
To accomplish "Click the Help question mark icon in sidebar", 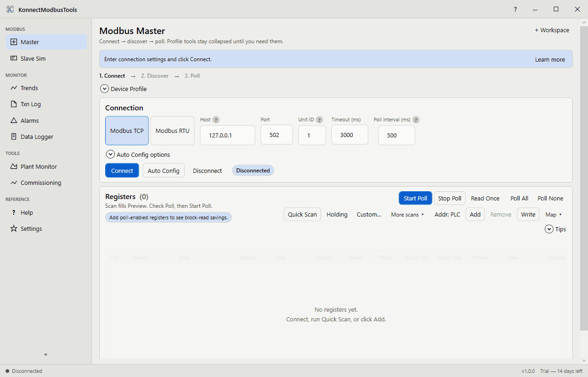I will (x=14, y=212).
